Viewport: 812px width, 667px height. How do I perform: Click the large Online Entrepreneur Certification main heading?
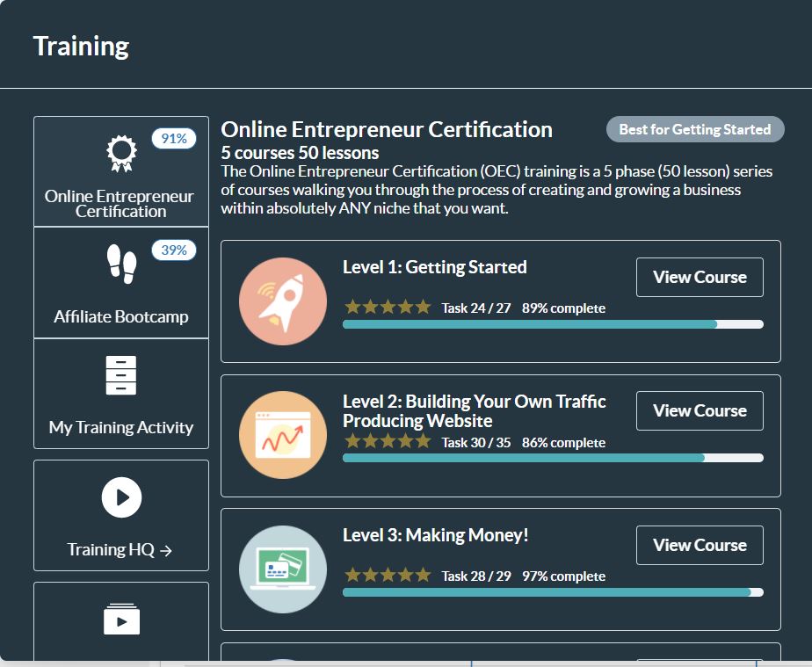point(387,129)
